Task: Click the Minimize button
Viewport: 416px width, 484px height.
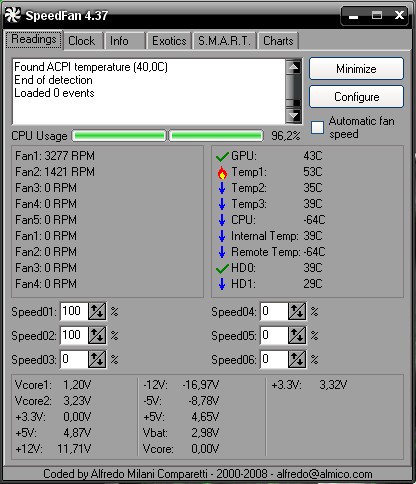Action: (356, 69)
